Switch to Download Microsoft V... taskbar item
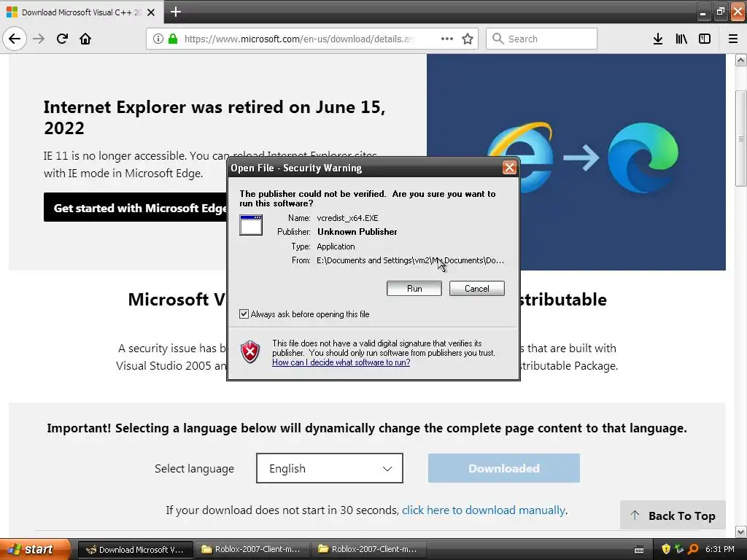The width and height of the screenshot is (747, 560). (x=135, y=549)
